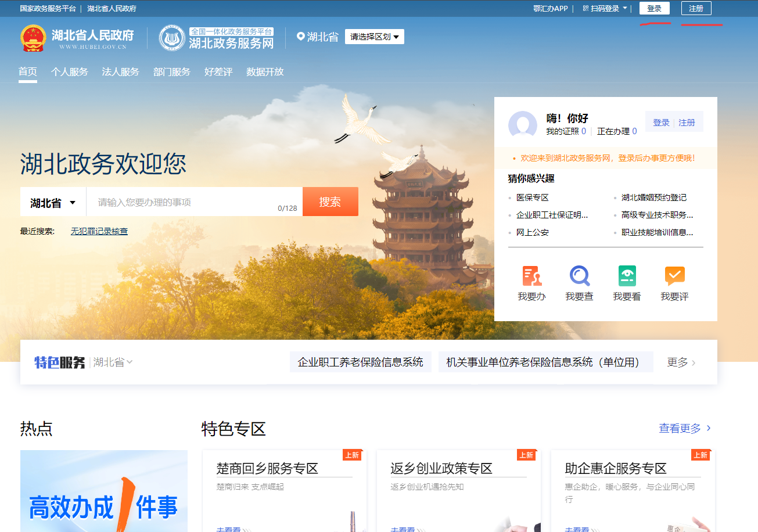Open the 鄂汇办APP link
This screenshot has height=532, width=758.
click(x=551, y=9)
